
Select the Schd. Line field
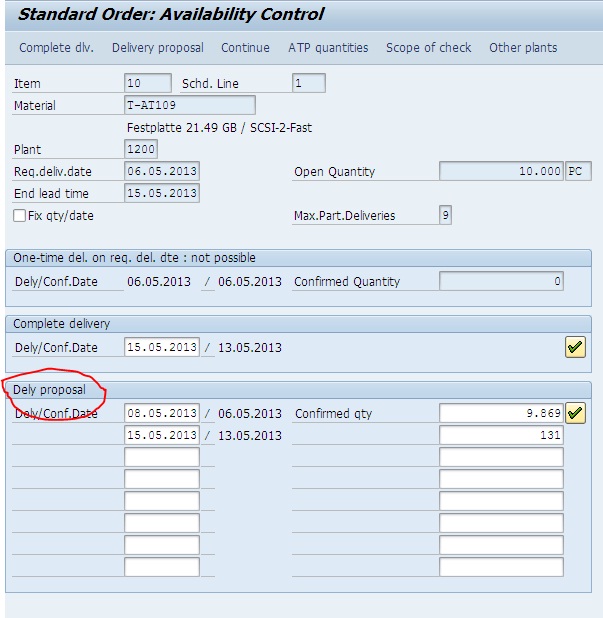click(x=309, y=83)
